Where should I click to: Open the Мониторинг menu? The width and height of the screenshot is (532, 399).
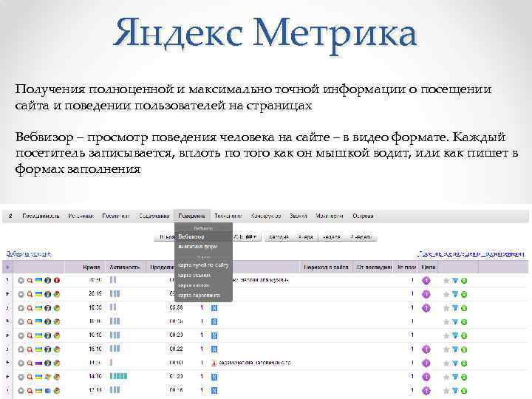pyautogui.click(x=329, y=216)
